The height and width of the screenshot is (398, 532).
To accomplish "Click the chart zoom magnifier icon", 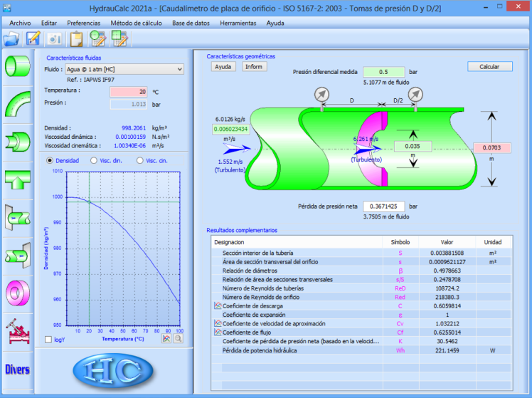I will click(177, 339).
